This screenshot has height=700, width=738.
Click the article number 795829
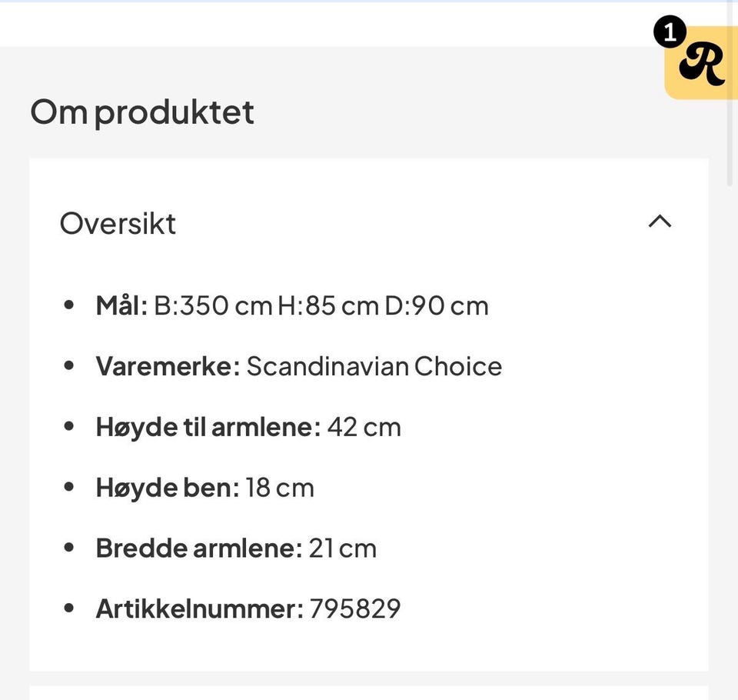click(x=355, y=609)
